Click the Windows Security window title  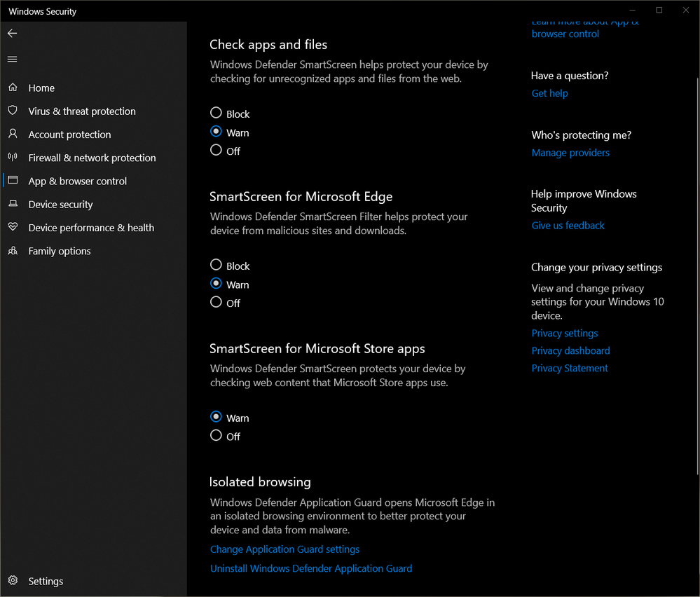click(43, 12)
